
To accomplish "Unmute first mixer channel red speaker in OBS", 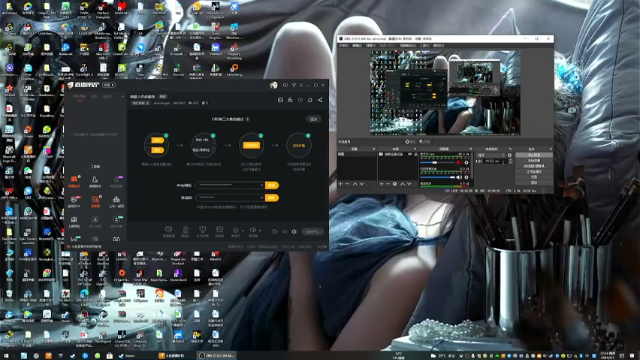I will [x=459, y=162].
